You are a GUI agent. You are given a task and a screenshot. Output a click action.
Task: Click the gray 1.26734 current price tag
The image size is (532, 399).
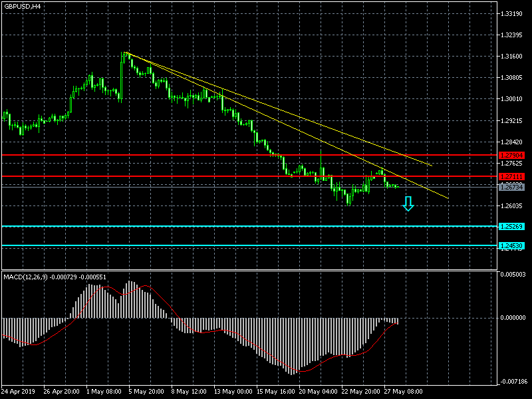[x=511, y=188]
